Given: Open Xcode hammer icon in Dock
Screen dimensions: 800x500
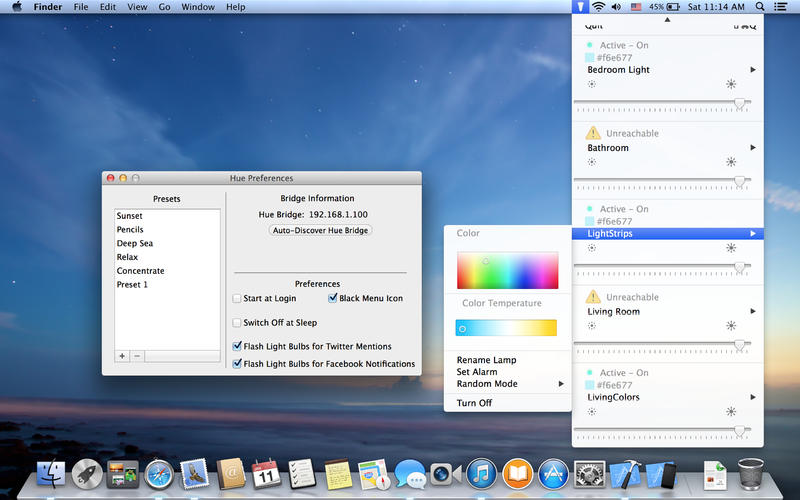Looking at the screenshot, I should coord(625,474).
